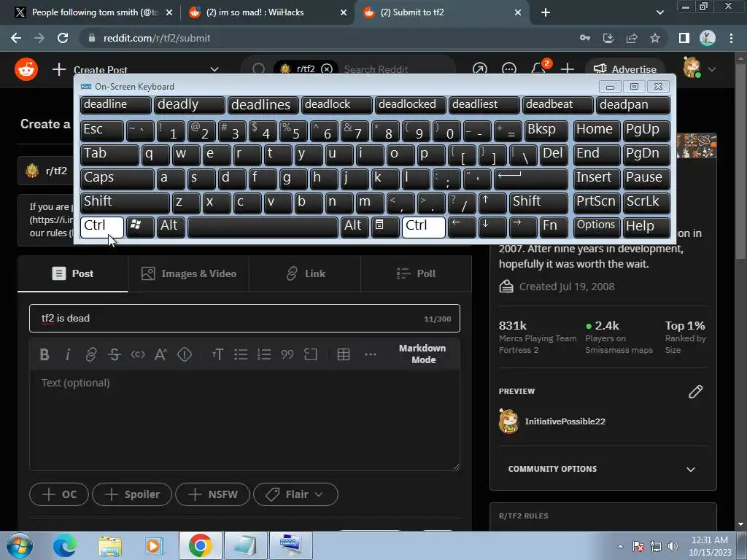Toggle the Spoiler tag button

132,494
